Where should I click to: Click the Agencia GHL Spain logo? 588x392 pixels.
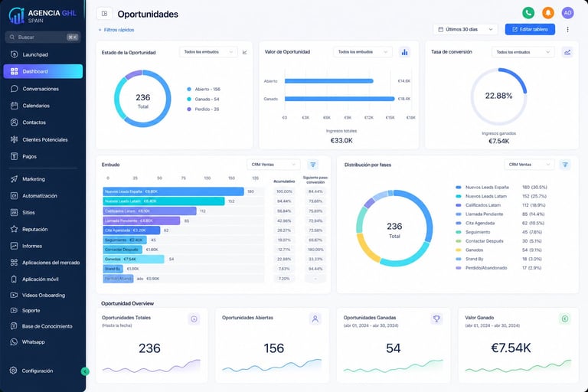pos(42,15)
